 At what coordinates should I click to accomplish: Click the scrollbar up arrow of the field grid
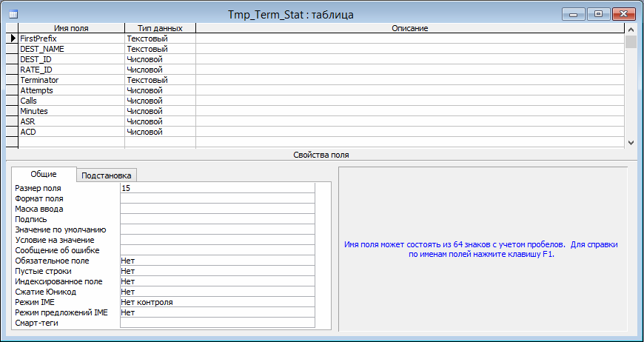(x=631, y=29)
